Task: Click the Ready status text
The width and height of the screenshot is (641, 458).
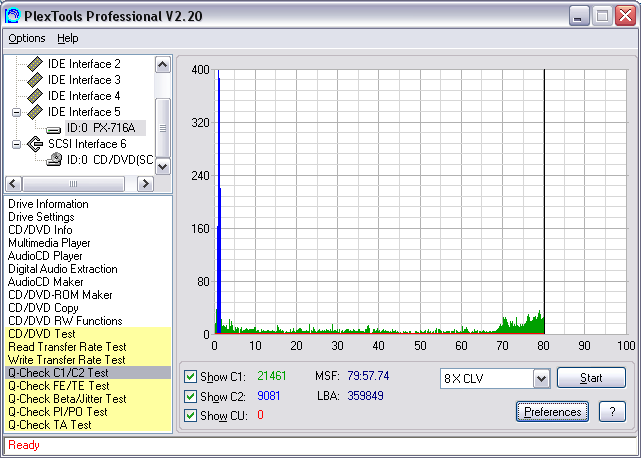Action: (x=24, y=445)
